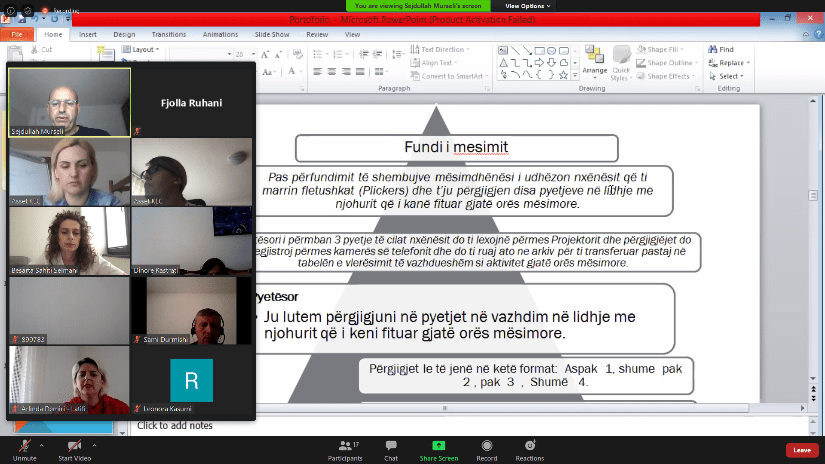Switch to the Transitions ribbon tab

(x=168, y=34)
